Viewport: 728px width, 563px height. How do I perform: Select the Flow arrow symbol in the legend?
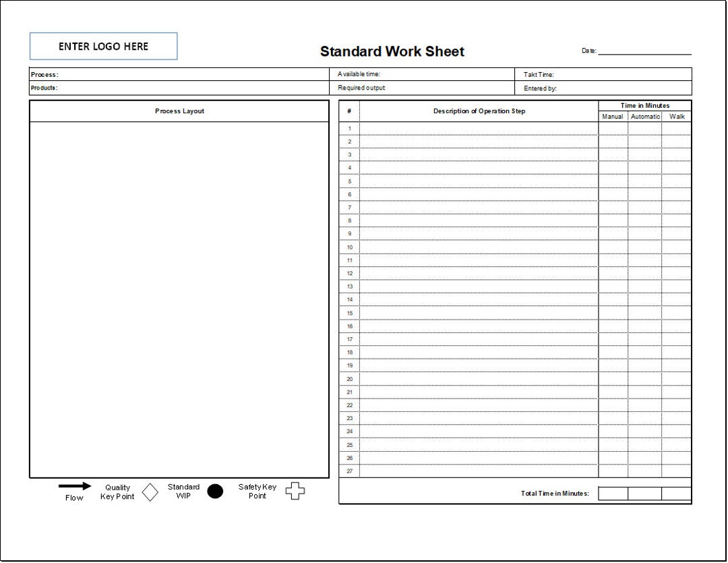tap(74, 485)
